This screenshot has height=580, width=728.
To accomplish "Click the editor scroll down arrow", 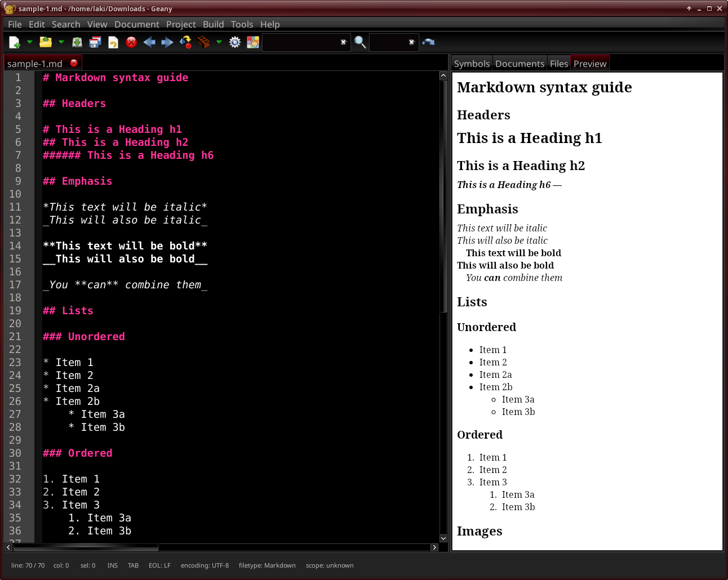I will pyautogui.click(x=443, y=538).
